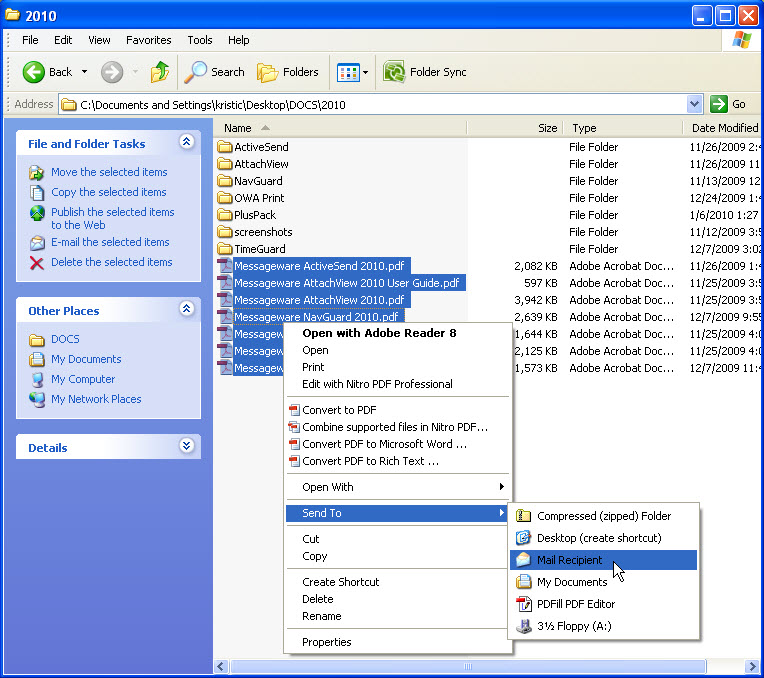Click the horizontal scrollbar left arrow
Screen dimensions: 764x678
point(222,666)
